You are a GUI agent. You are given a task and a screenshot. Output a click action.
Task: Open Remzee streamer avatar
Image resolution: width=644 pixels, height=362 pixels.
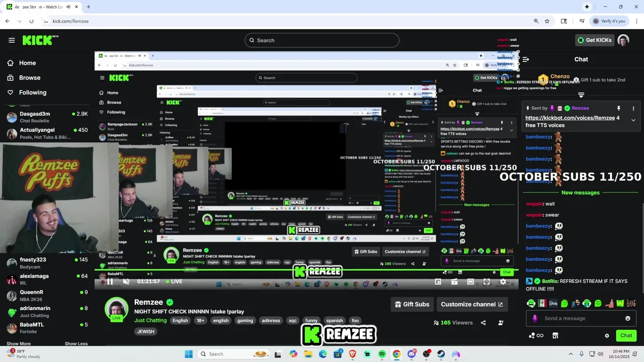click(116, 308)
